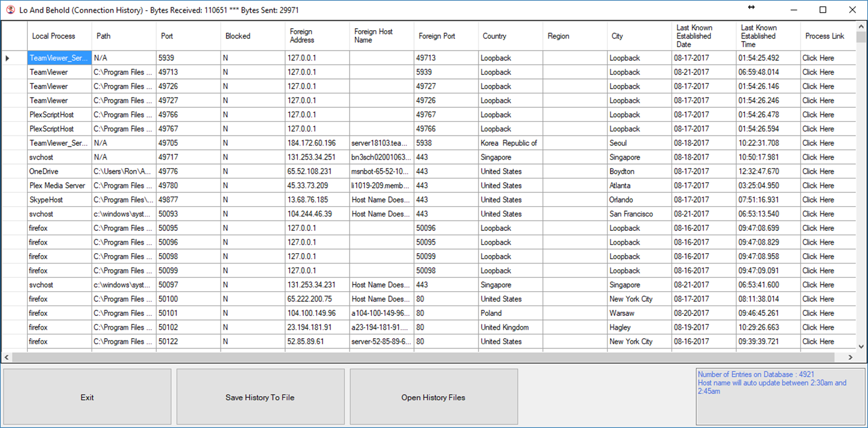The width and height of the screenshot is (868, 428).
Task: Click the Number of Entries status text
Action: click(x=756, y=374)
